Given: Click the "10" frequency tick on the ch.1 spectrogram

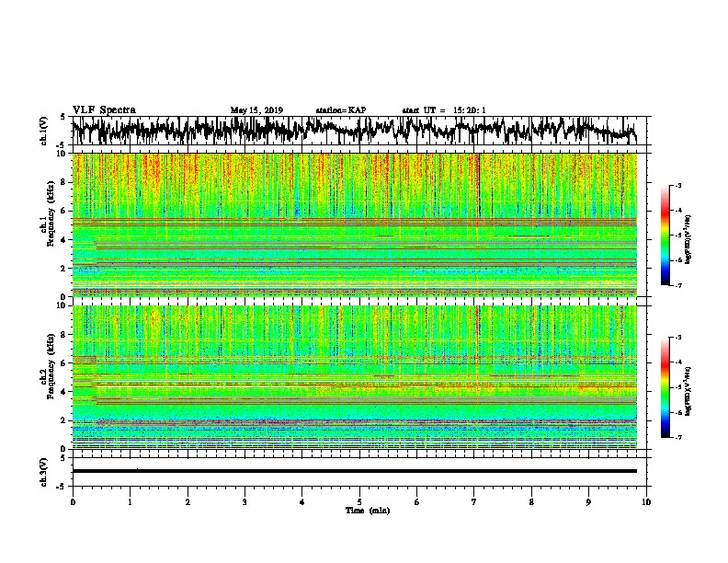Looking at the screenshot, I should [x=61, y=154].
